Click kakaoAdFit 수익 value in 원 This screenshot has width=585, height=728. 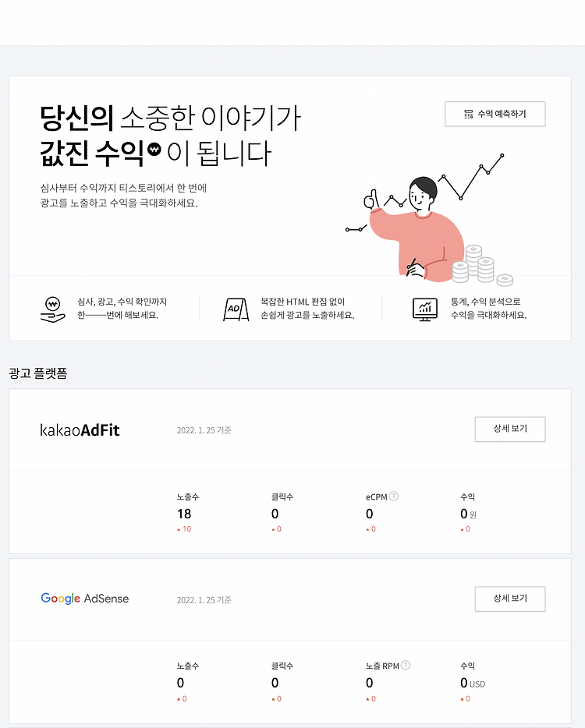[x=468, y=514]
